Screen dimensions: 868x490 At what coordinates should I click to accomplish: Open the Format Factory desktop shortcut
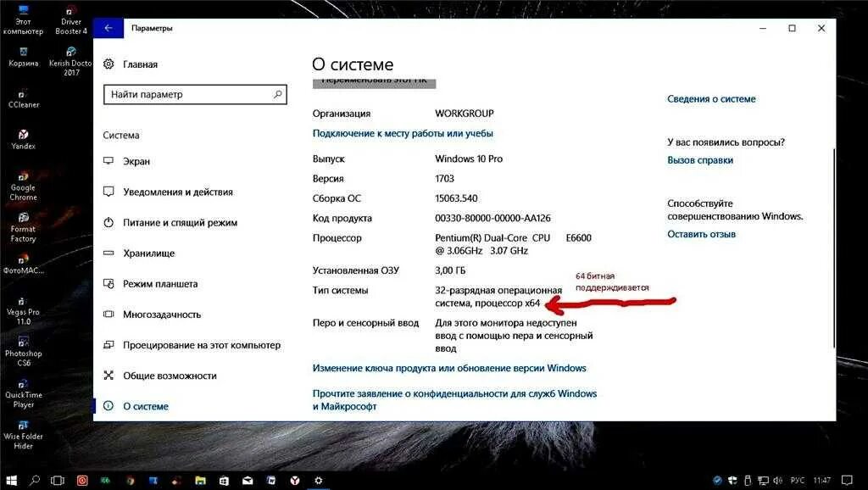(x=23, y=227)
